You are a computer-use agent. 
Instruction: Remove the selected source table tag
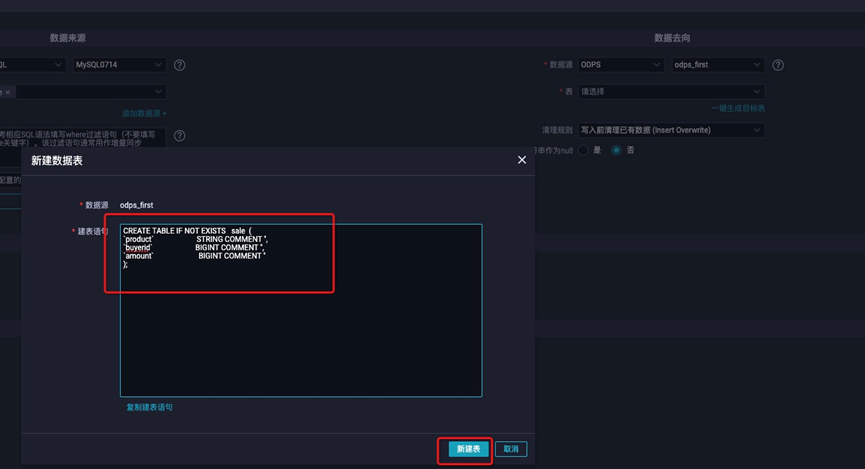coord(8,92)
